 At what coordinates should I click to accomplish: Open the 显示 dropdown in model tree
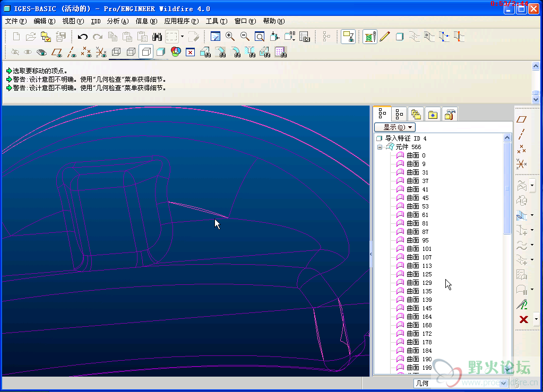395,127
